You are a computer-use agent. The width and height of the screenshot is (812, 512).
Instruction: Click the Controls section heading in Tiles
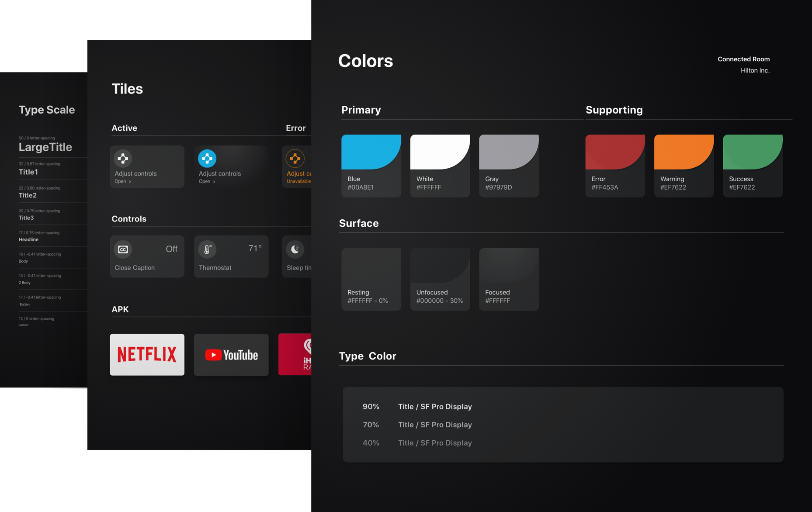point(129,219)
